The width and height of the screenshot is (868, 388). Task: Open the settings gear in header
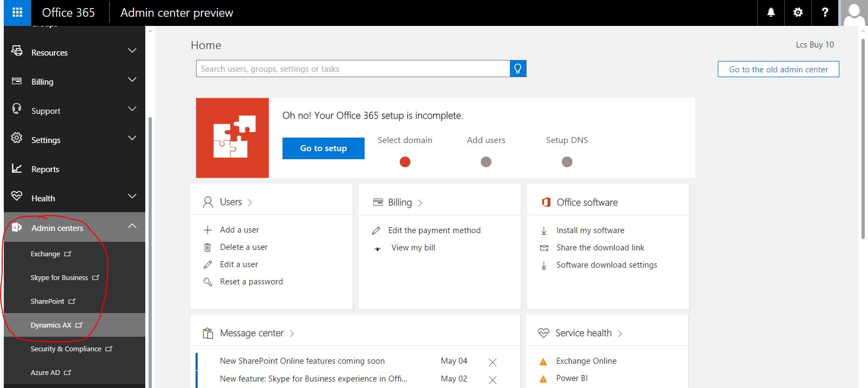798,12
